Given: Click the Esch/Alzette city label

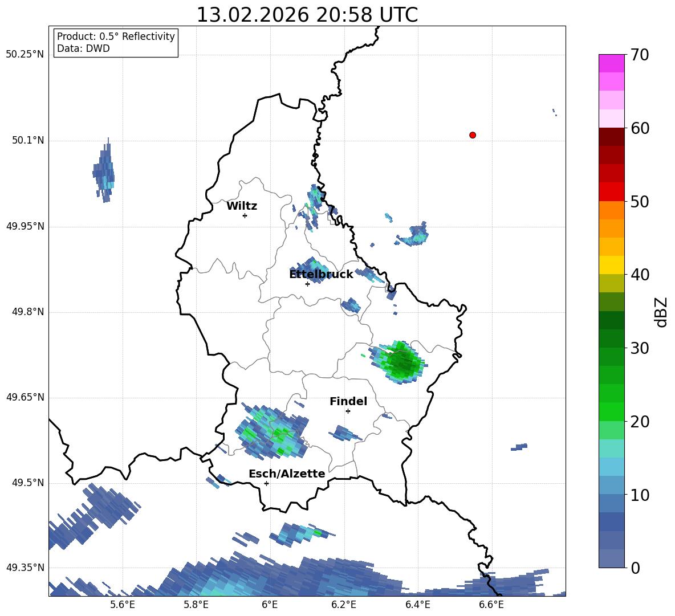Looking at the screenshot, I should pyautogui.click(x=287, y=474).
